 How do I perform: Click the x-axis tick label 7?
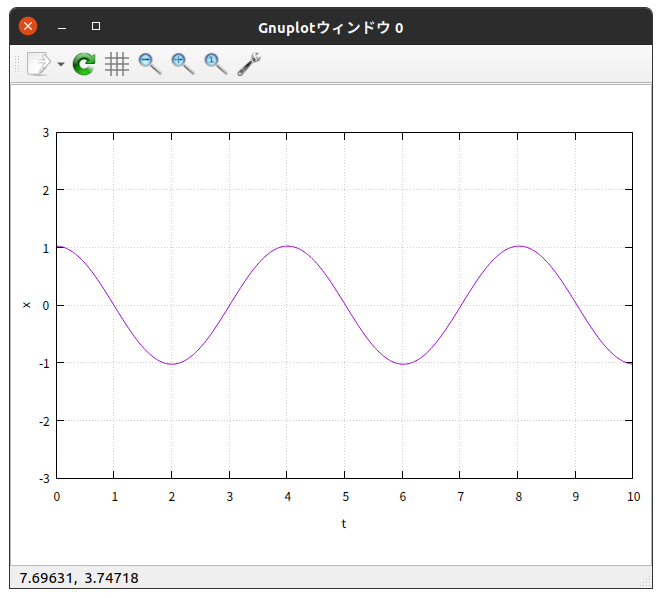pyautogui.click(x=461, y=497)
